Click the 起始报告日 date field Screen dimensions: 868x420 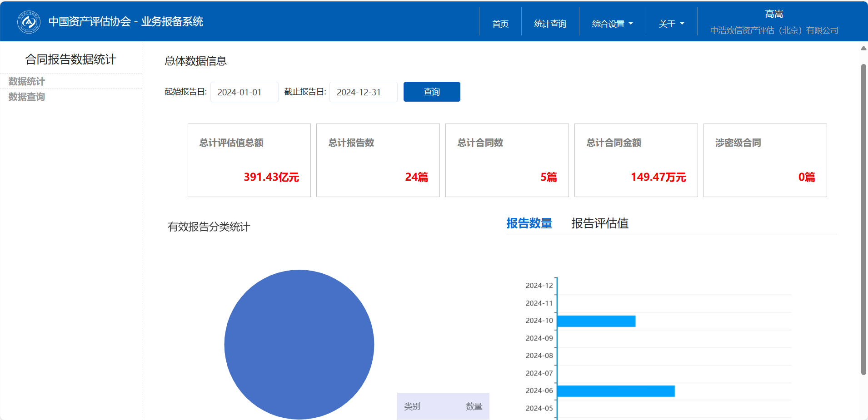[x=244, y=92]
